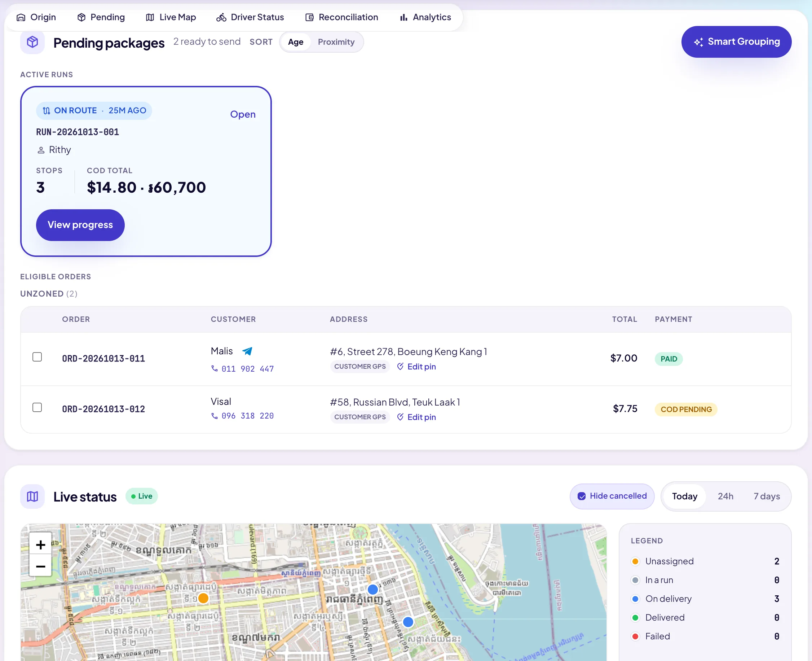Click the red Failed legend swatch
812x661 pixels.
(x=635, y=636)
